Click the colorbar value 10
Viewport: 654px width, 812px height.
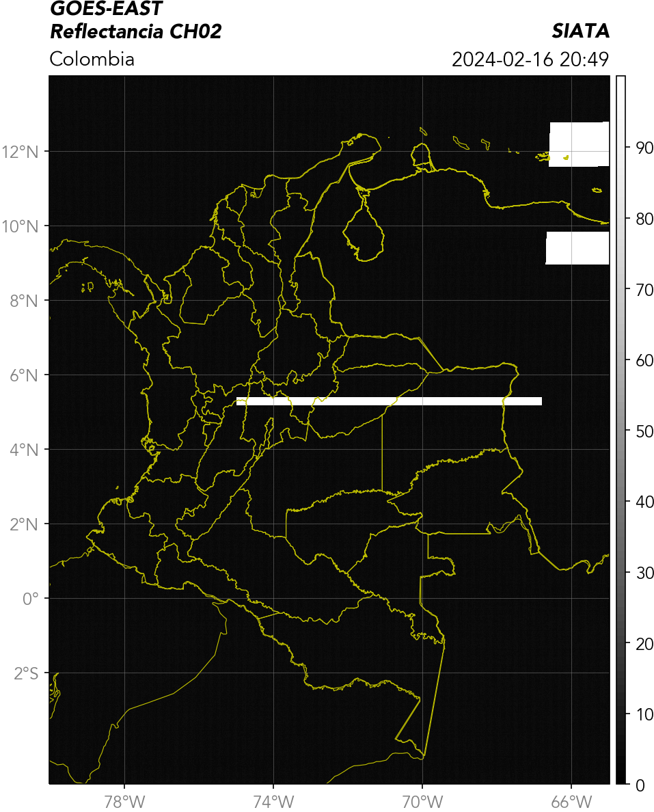(644, 715)
